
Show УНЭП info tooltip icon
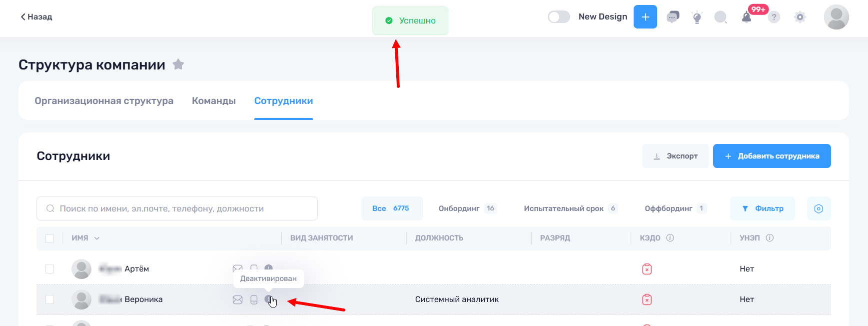(770, 238)
